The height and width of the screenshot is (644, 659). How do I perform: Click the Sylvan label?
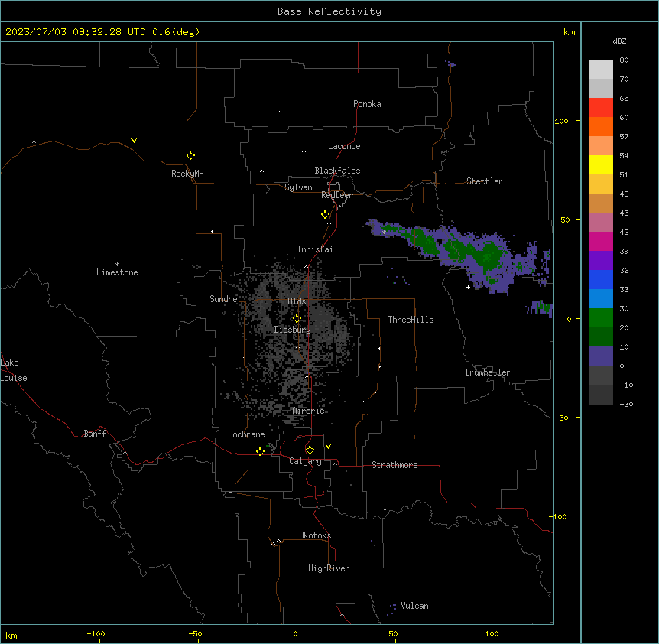pos(298,187)
